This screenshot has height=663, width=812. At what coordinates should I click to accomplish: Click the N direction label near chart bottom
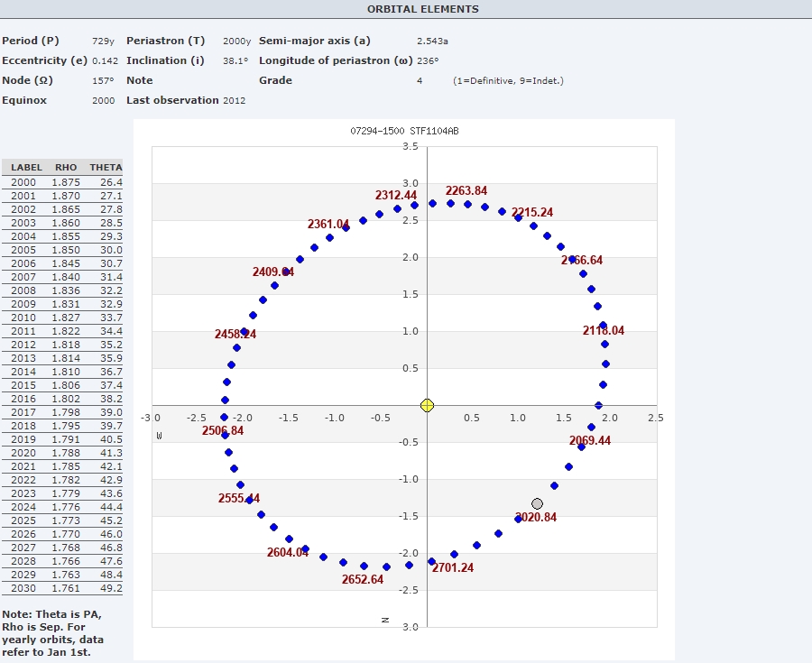click(x=384, y=620)
